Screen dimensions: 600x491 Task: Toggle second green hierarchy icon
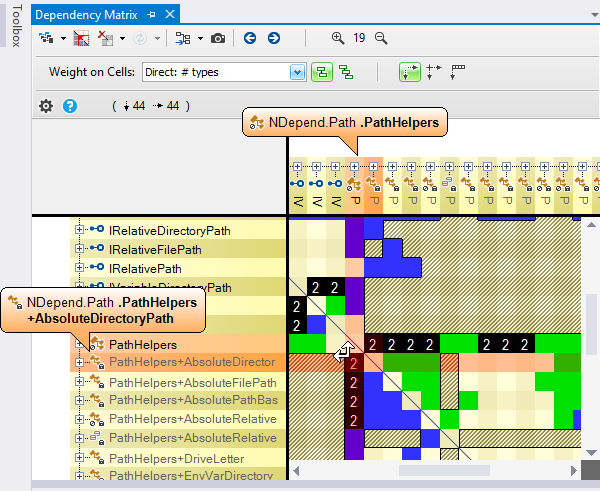(x=346, y=72)
